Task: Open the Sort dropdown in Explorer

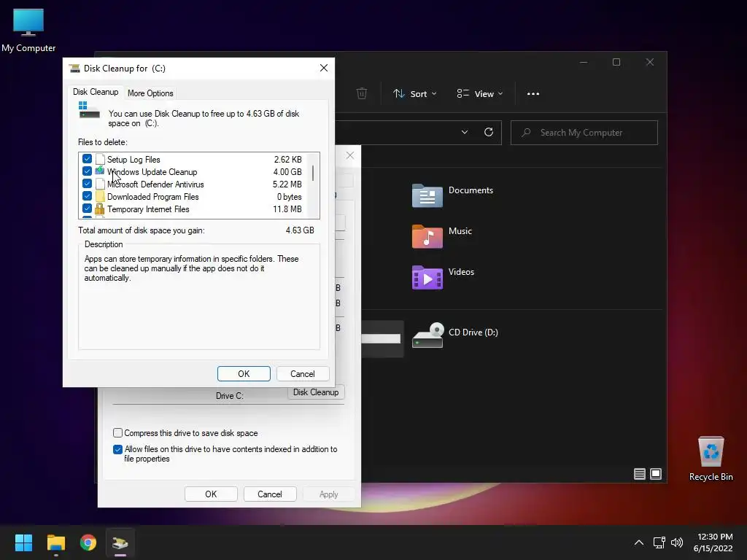Action: (414, 94)
